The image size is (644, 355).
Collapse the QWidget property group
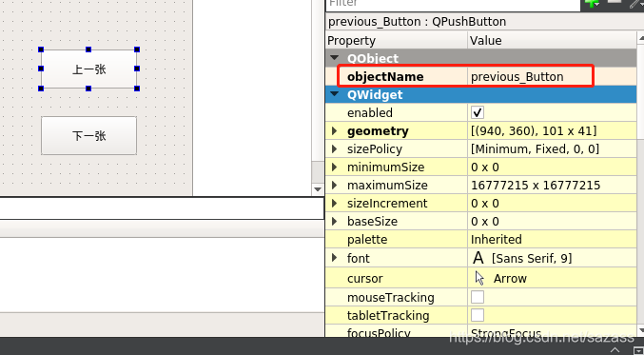click(x=334, y=94)
